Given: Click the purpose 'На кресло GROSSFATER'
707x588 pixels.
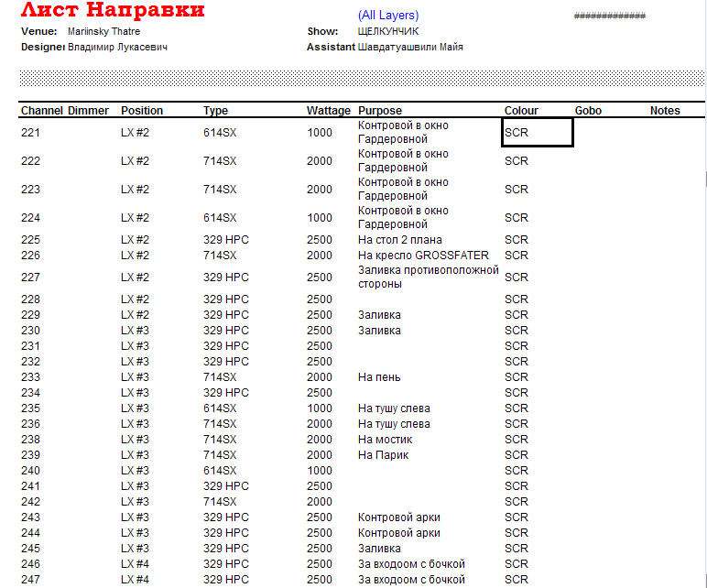Looking at the screenshot, I should tap(423, 256).
